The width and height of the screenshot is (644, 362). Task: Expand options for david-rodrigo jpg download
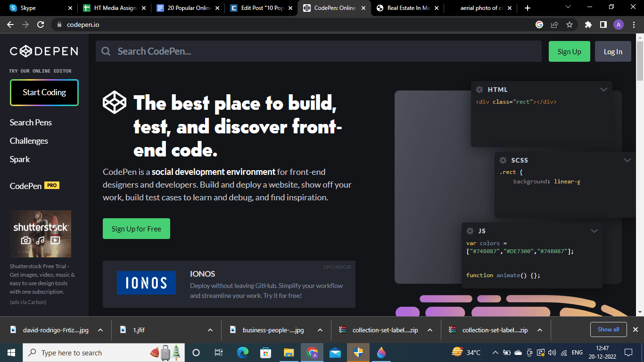[x=100, y=330]
